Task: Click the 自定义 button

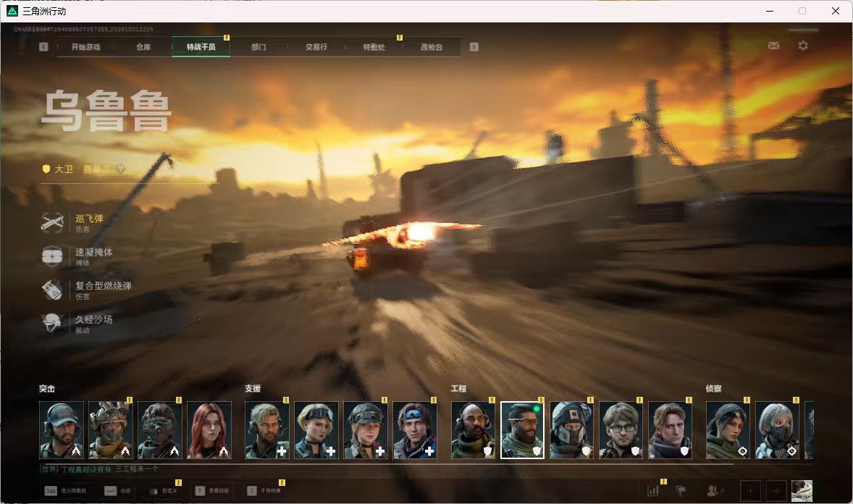Action: [163, 491]
